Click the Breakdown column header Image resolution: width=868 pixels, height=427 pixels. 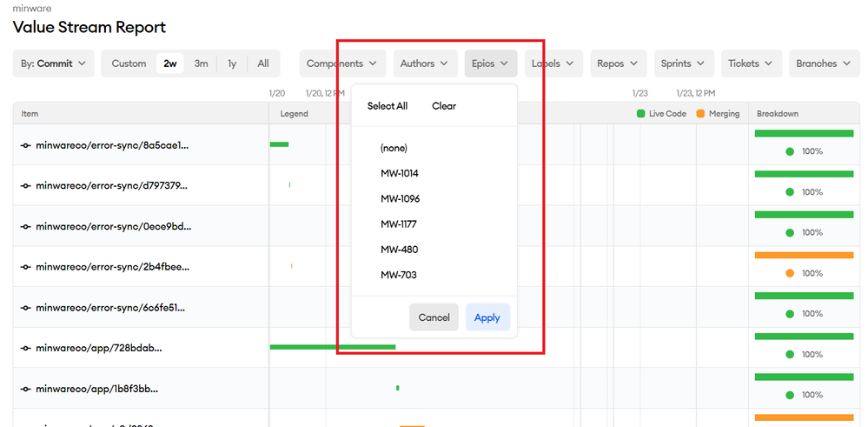[778, 114]
